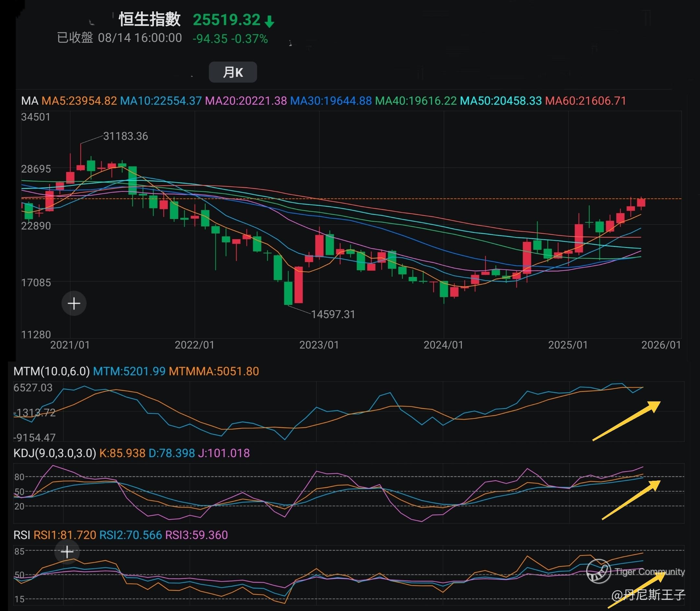Click the latest red candlestick at far right
Image resolution: width=700 pixels, height=611 pixels.
click(641, 203)
